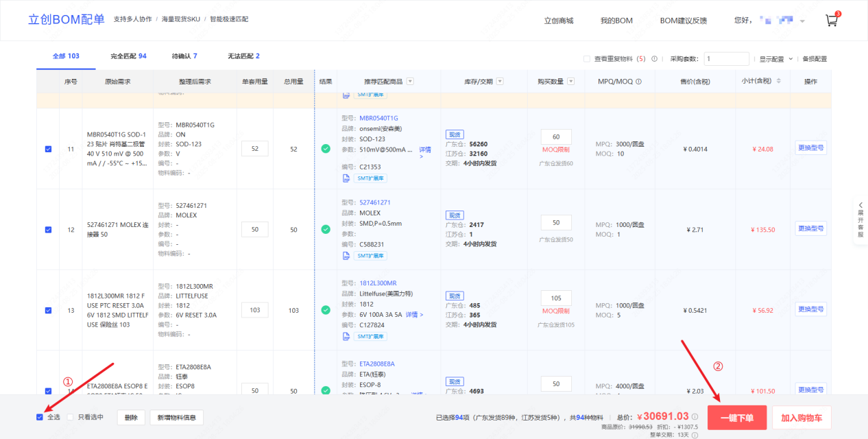
Task: Expand the 展开客服 side panel
Action: coord(860,219)
